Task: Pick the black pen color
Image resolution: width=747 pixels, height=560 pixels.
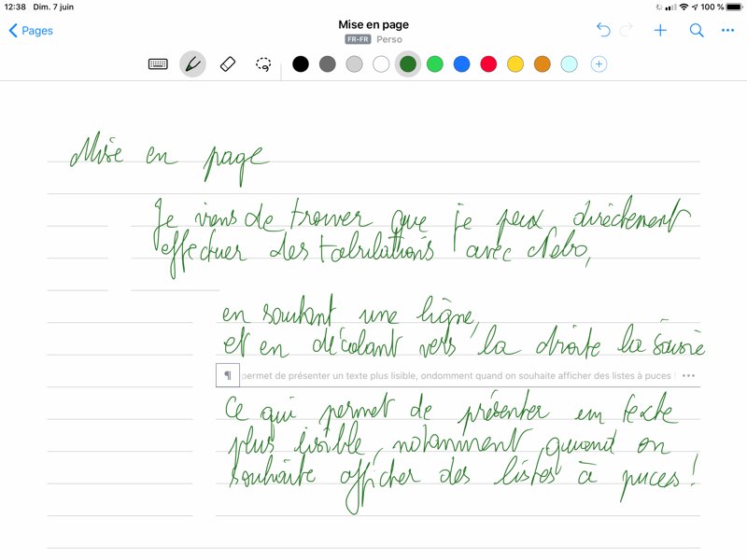Action: (x=301, y=64)
